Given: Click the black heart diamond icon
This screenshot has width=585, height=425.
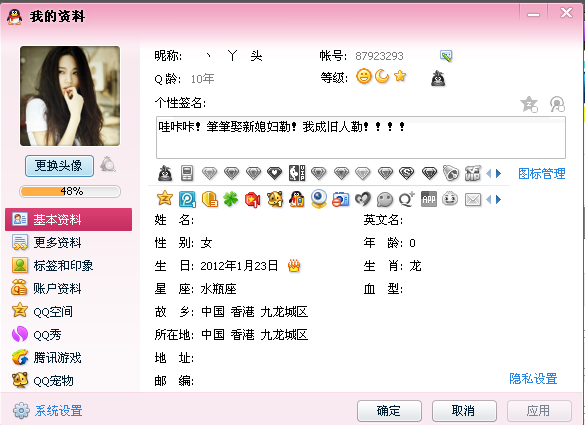Looking at the screenshot, I should tap(275, 173).
